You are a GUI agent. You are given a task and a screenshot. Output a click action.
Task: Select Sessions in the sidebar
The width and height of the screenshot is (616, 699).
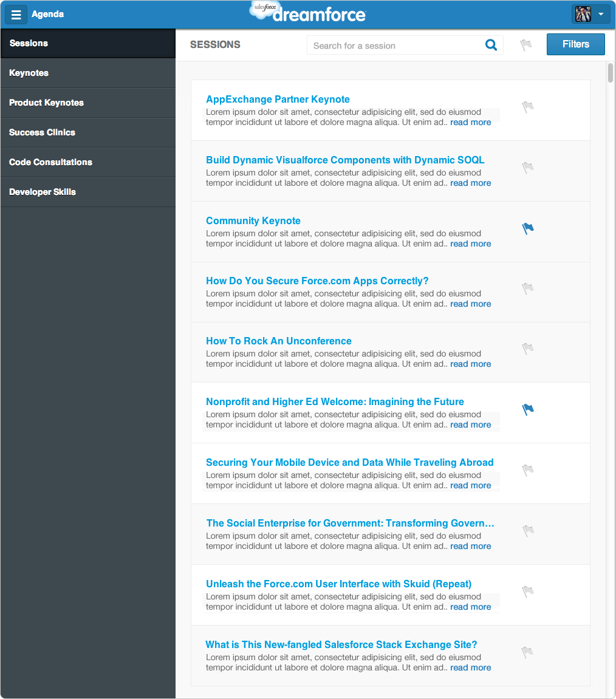click(88, 43)
